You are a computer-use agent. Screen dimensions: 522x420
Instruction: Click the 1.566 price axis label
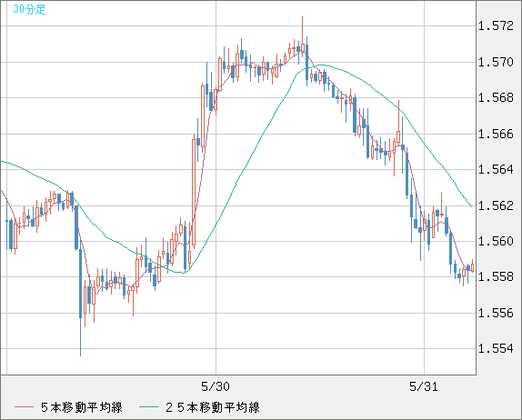click(x=496, y=134)
